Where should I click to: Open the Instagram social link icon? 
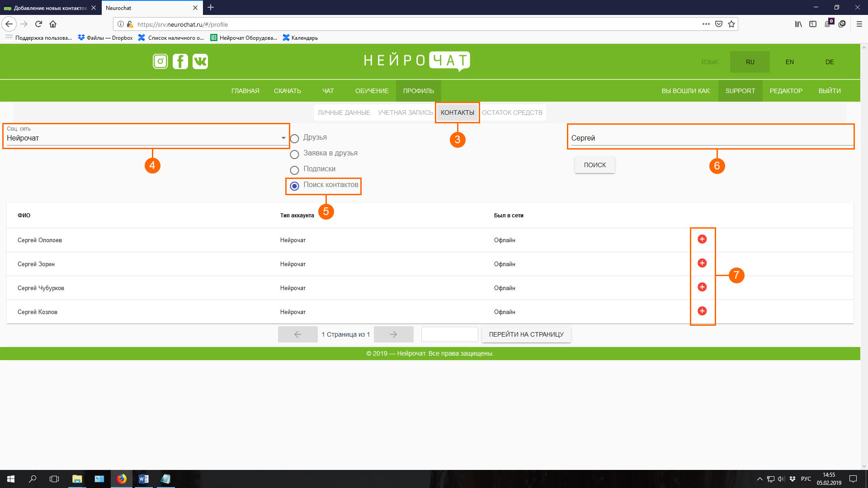160,61
